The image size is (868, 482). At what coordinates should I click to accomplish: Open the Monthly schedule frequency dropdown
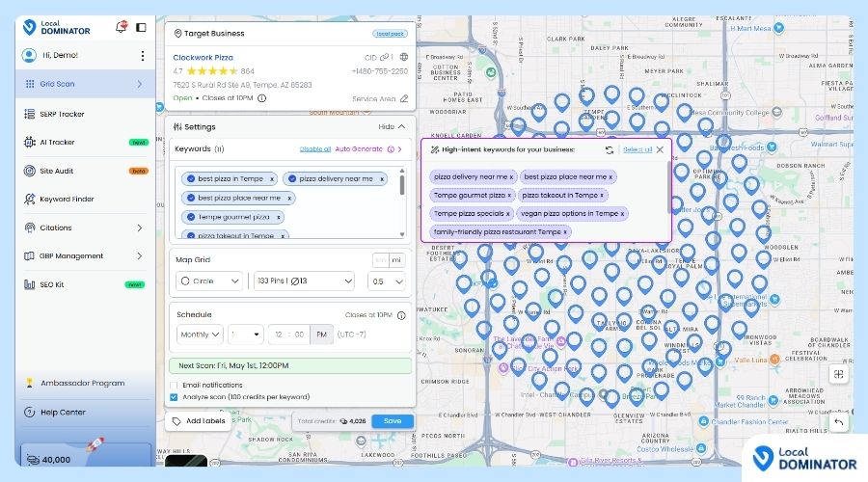(x=200, y=335)
